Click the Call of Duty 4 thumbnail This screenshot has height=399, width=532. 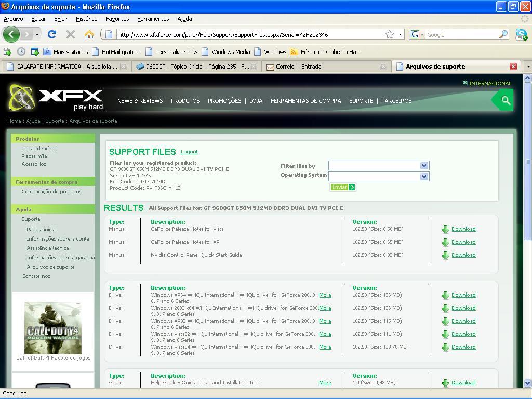click(x=53, y=328)
